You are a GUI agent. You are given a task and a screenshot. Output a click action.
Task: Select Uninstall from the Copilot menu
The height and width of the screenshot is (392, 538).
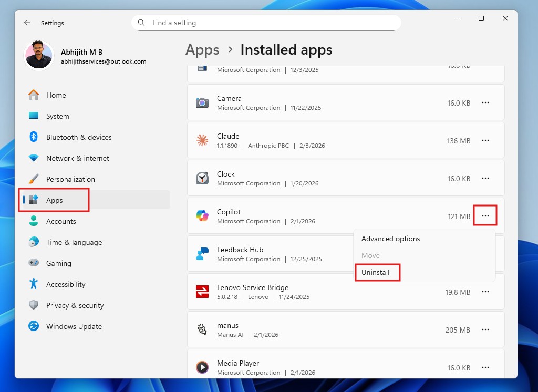tap(377, 273)
